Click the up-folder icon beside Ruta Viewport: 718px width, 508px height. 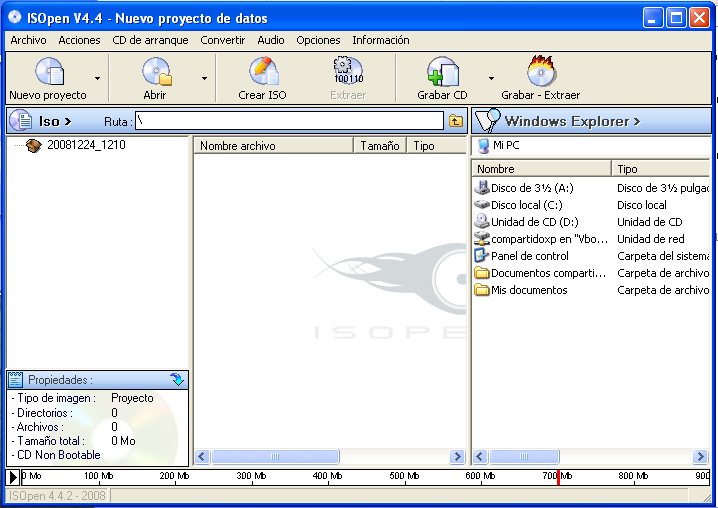coord(456,121)
